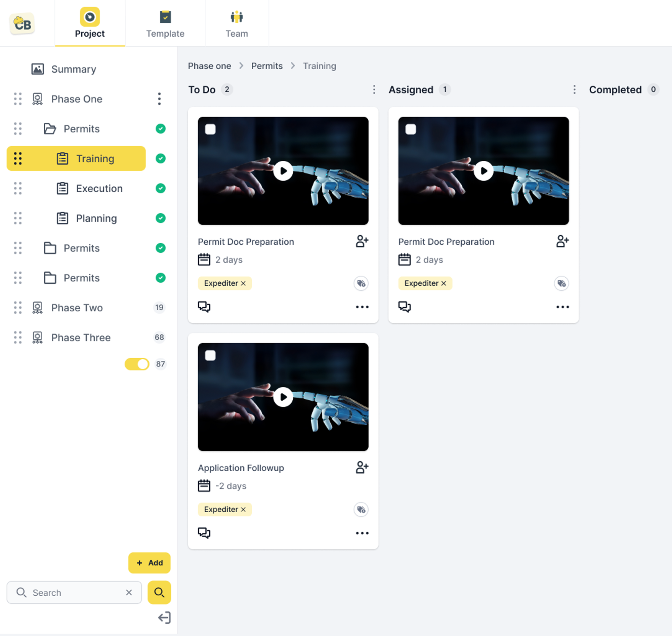Image resolution: width=672 pixels, height=636 pixels.
Task: Open To Do column options menu
Action: (374, 89)
